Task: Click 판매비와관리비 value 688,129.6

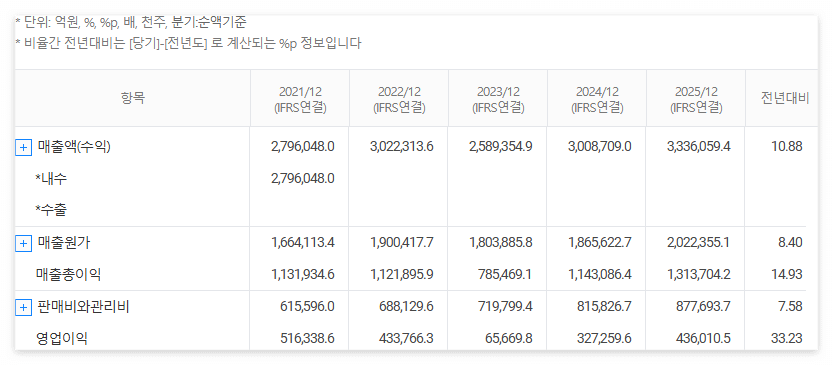Action: [406, 307]
